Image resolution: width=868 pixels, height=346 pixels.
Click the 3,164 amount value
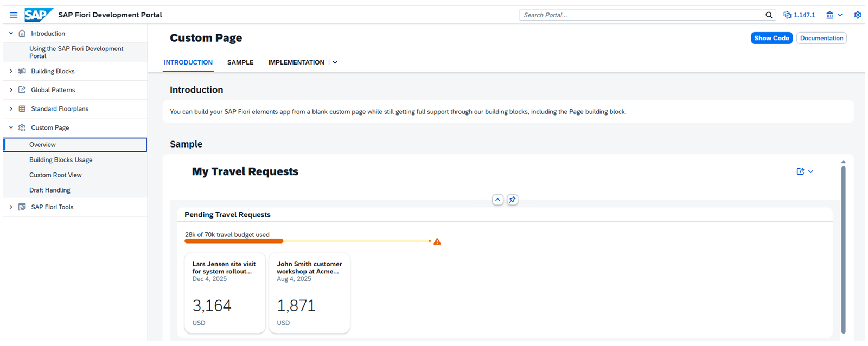(212, 306)
